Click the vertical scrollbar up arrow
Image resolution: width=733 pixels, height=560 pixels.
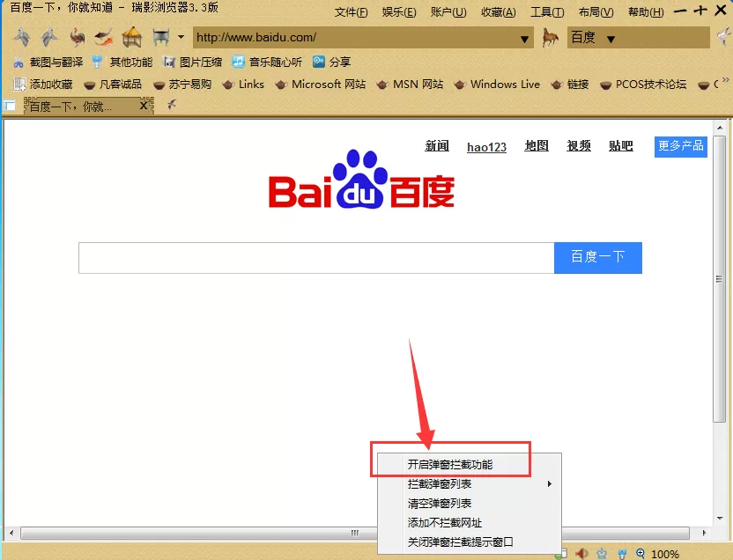[x=720, y=128]
